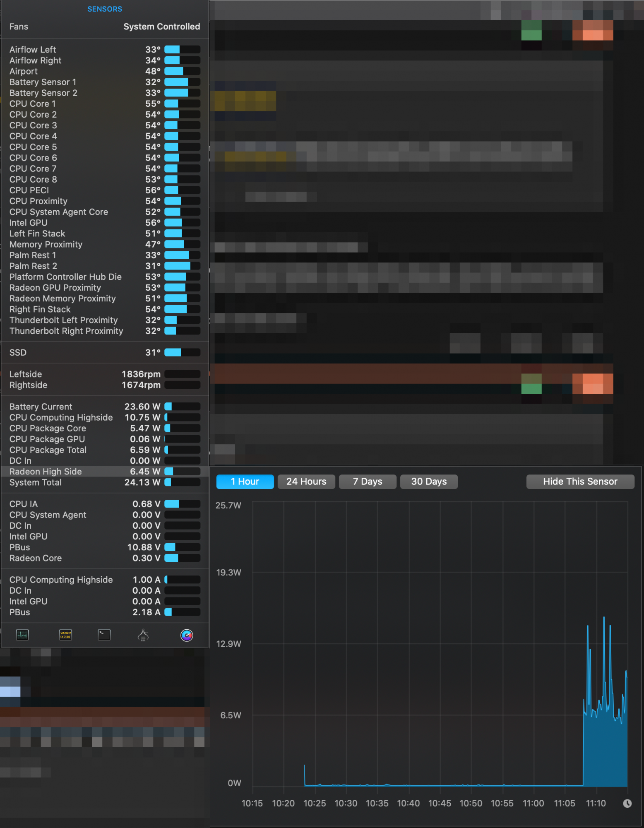Image resolution: width=644 pixels, height=828 pixels.
Task: Select the Thunderbolt Right Proximity row
Action: click(105, 331)
